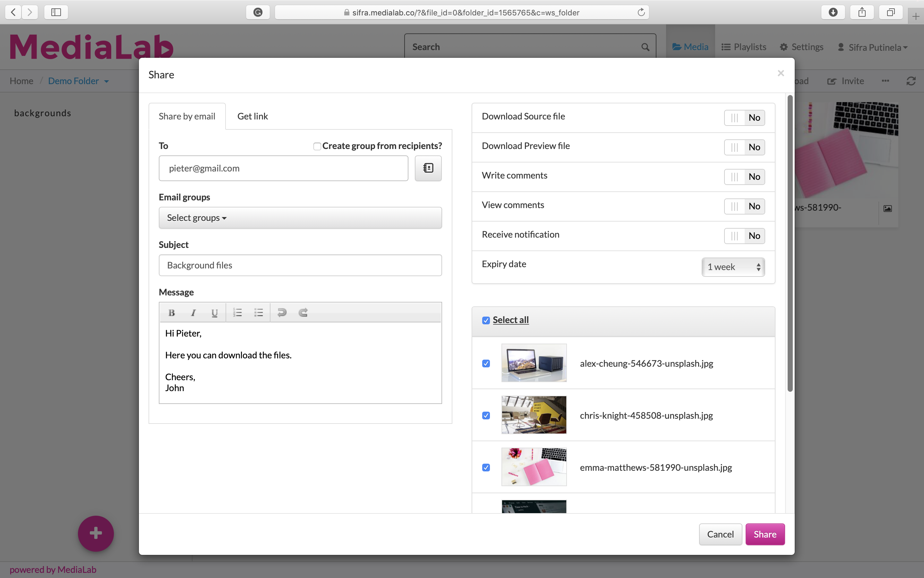
Task: Open the backgrounds folder item
Action: [43, 113]
